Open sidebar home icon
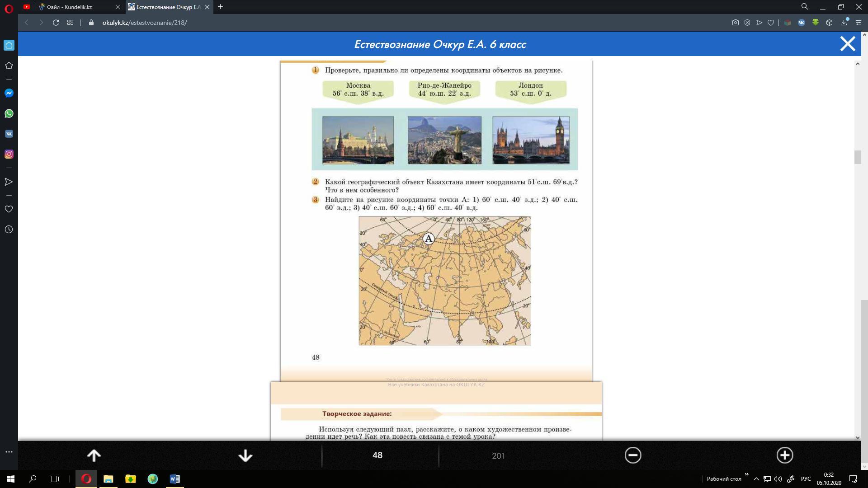Screen dimensions: 868x488 (x=9, y=45)
